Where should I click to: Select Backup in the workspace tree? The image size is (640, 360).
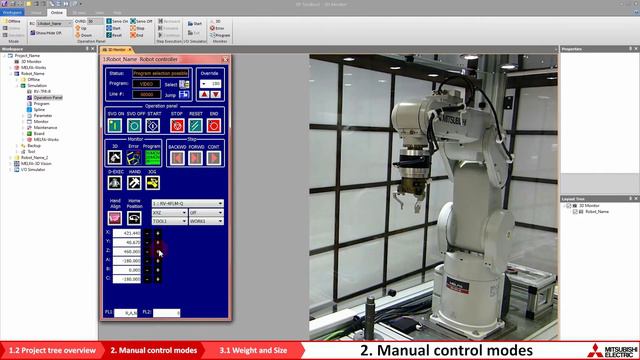(34, 146)
